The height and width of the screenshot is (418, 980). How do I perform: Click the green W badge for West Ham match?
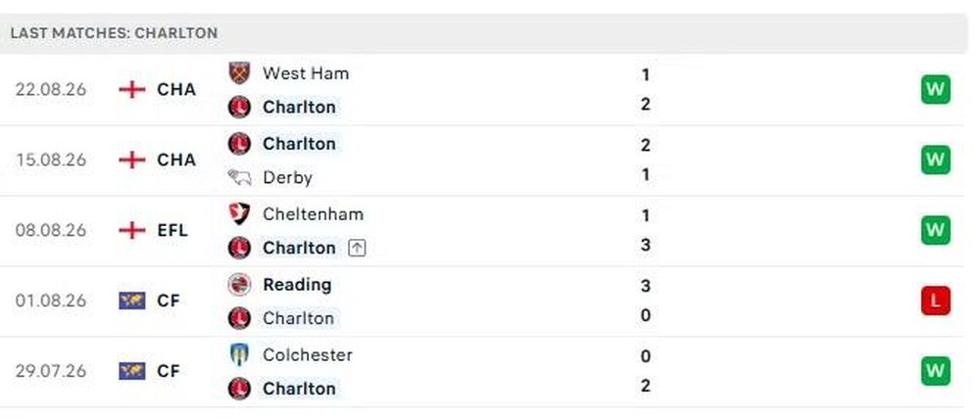[935, 90]
